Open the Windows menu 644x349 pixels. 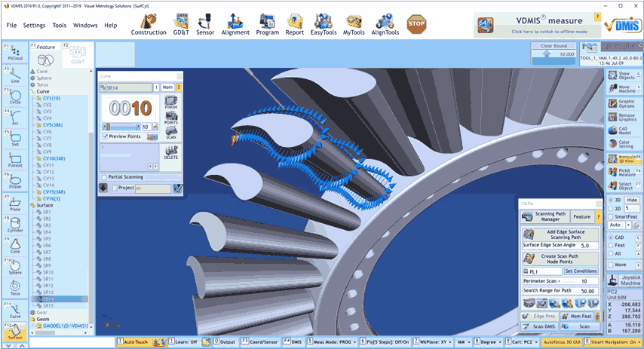coord(85,25)
